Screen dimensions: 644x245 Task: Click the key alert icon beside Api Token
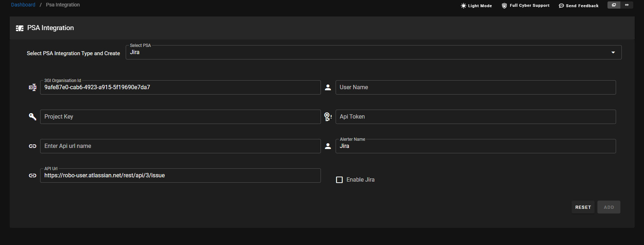[328, 117]
